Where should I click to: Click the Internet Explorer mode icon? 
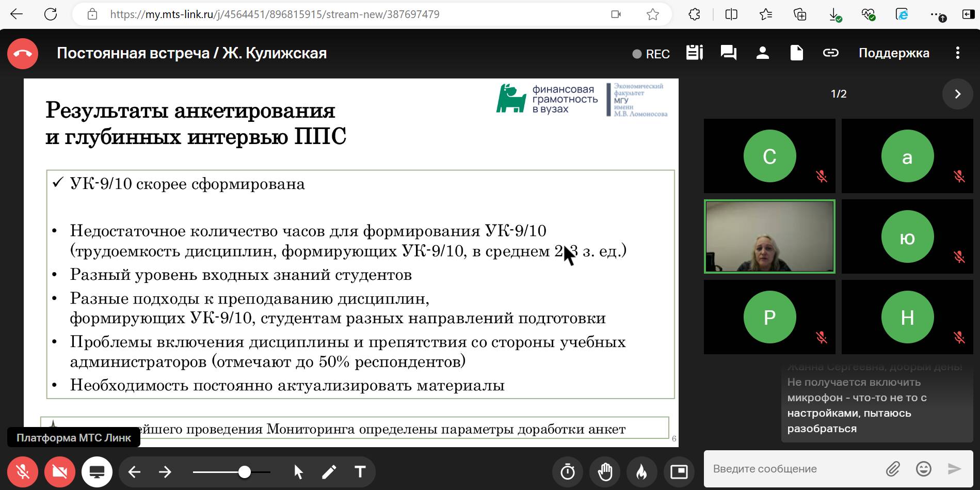pyautogui.click(x=902, y=14)
